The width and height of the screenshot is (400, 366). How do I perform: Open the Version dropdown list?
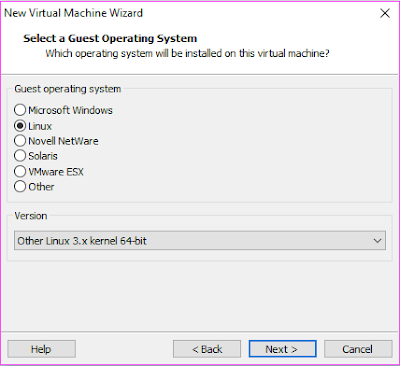(x=200, y=241)
